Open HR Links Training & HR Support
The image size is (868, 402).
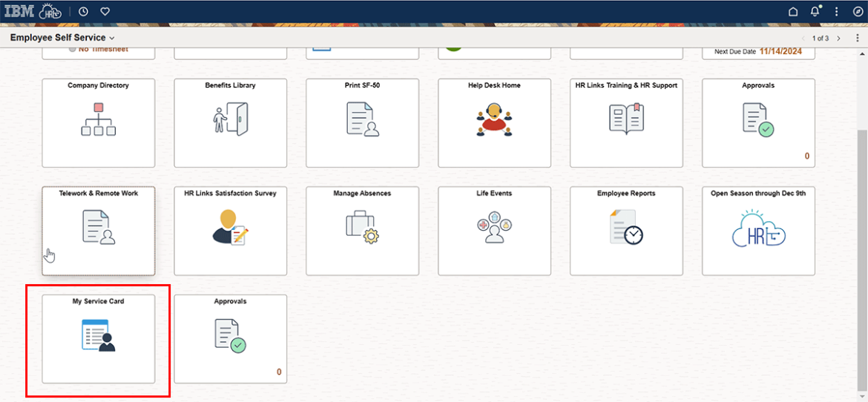[626, 122]
